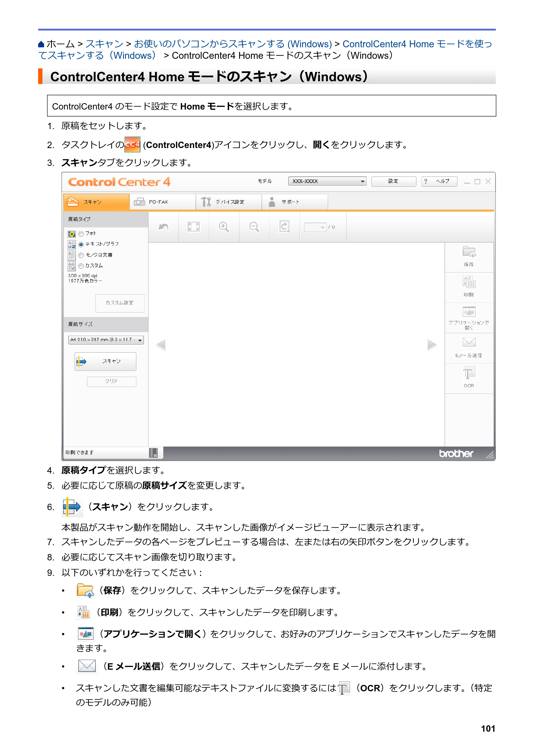Open the ControlCenter4 Home モードを使ってスキャンする breadcrumb link

265,50
